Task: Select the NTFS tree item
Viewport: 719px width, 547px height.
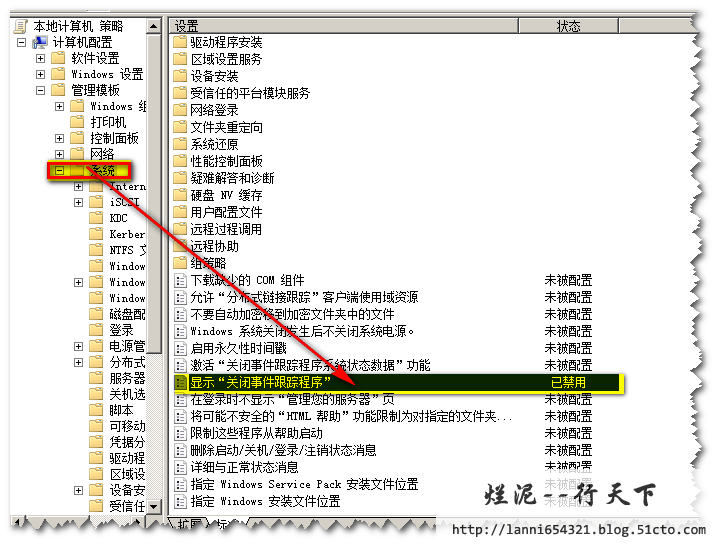Action: (x=127, y=250)
